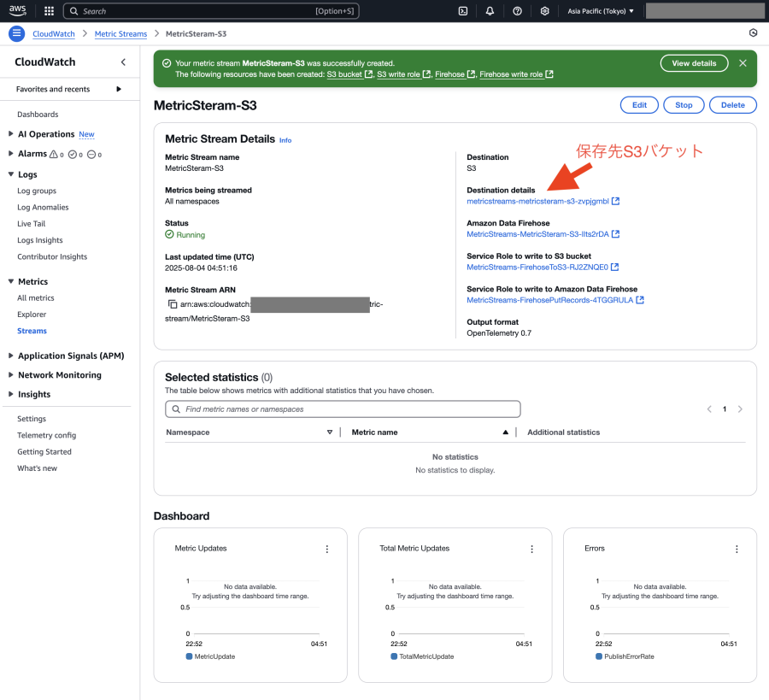
Task: Open metrics Explorer
Action: (x=32, y=315)
